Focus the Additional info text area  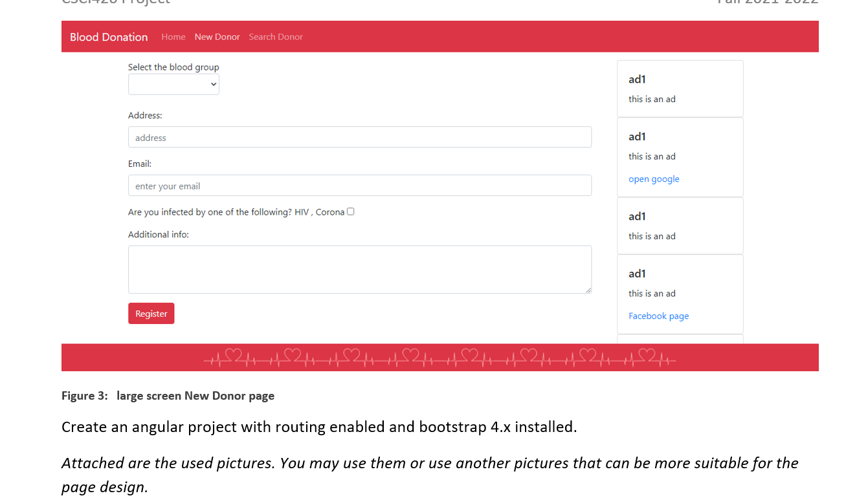click(360, 270)
